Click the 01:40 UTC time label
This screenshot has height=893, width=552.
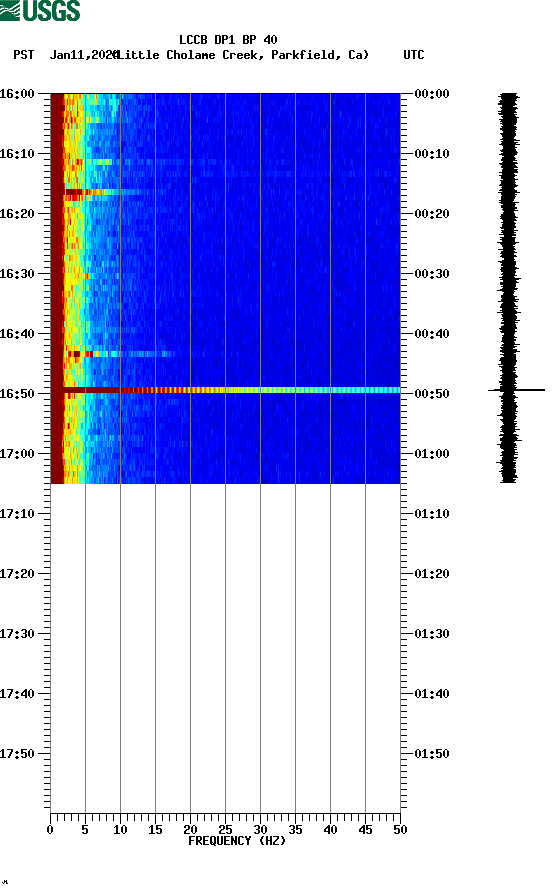[432, 694]
